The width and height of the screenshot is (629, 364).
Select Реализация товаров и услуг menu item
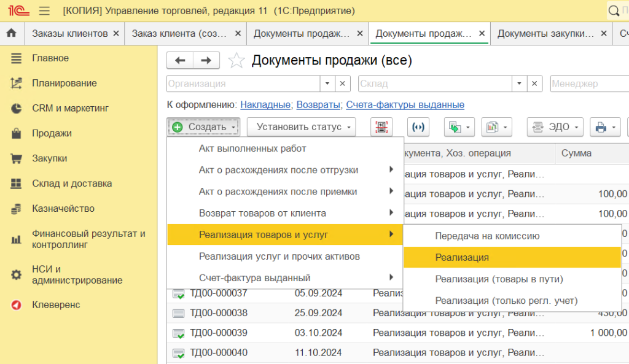[285, 234]
